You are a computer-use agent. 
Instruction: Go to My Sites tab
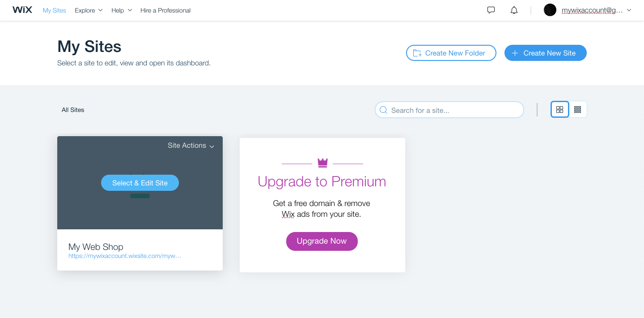[55, 10]
